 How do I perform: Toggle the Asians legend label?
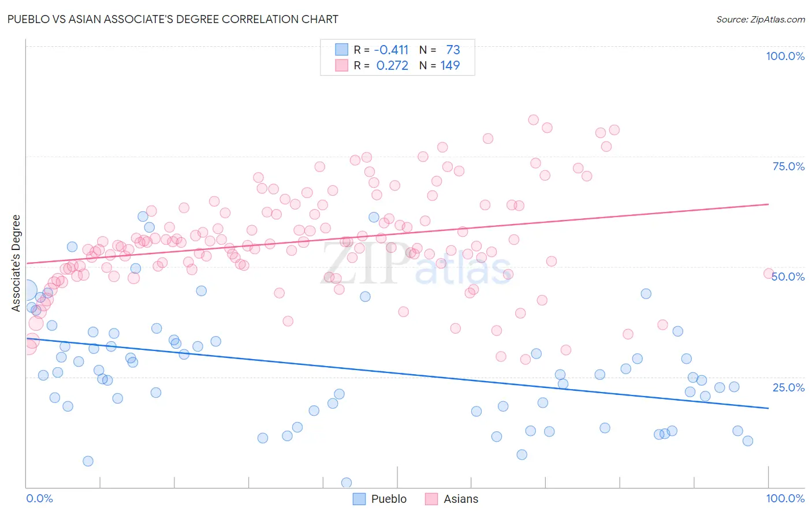click(461, 499)
